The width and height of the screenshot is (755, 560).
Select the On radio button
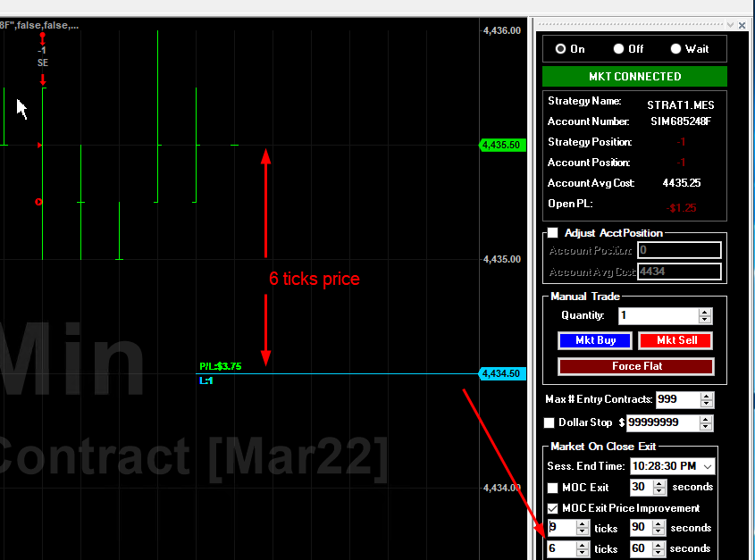[561, 49]
